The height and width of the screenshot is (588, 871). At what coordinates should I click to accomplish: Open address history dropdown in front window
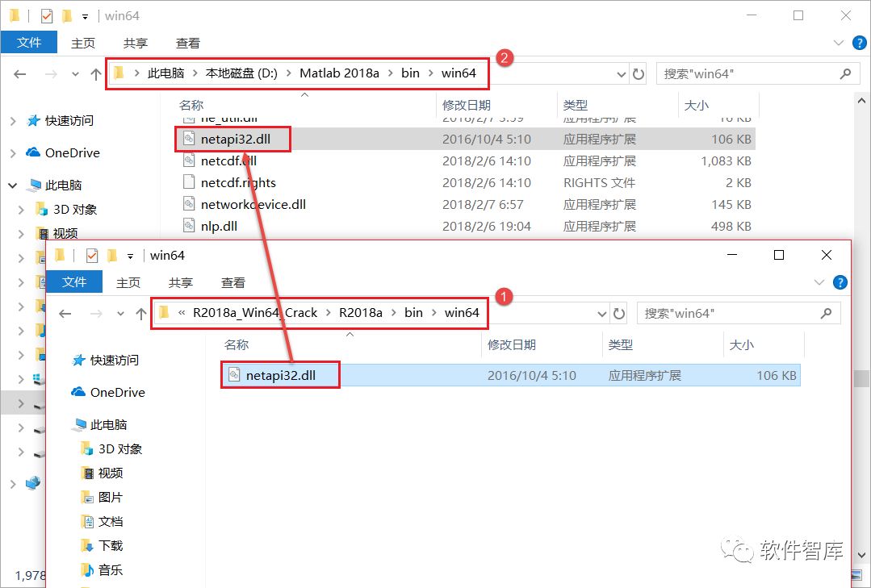click(x=602, y=314)
